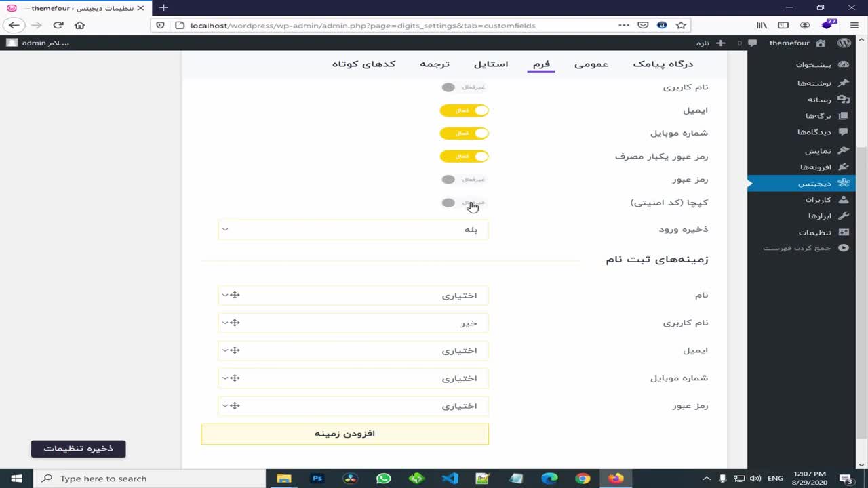The height and width of the screenshot is (488, 868).
Task: Open the افزونه‌ها plugins icon
Action: (844, 167)
